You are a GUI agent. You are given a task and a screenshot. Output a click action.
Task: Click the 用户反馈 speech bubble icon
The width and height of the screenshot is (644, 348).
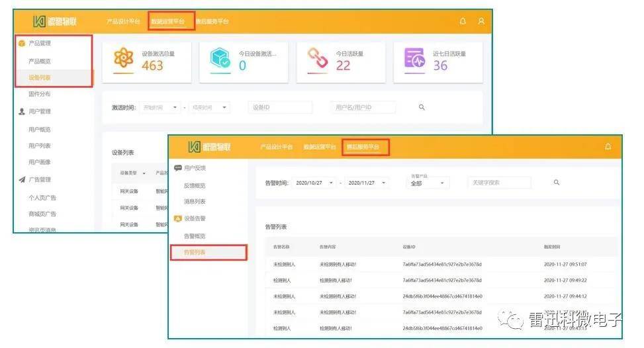pyautogui.click(x=177, y=168)
